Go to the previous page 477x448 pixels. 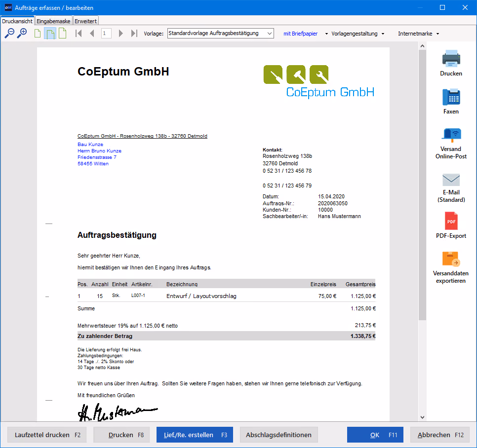coord(92,33)
